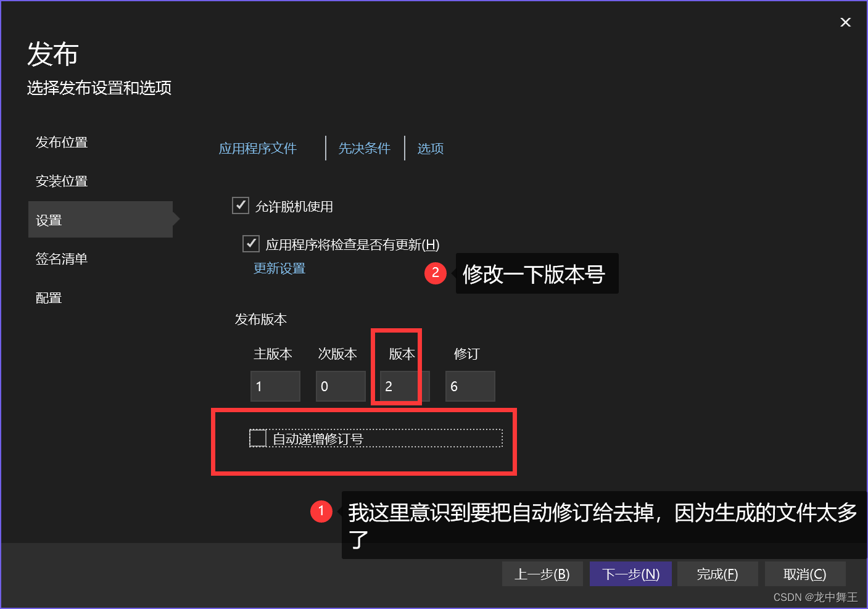Viewport: 868px width, 609px height.
Task: Enable the 自动递增修订号 checkbox
Action: point(258,438)
